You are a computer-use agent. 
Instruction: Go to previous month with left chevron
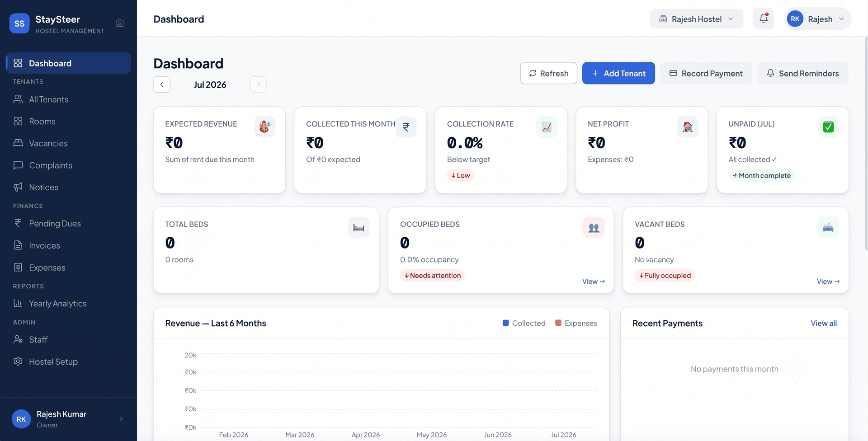coord(162,84)
